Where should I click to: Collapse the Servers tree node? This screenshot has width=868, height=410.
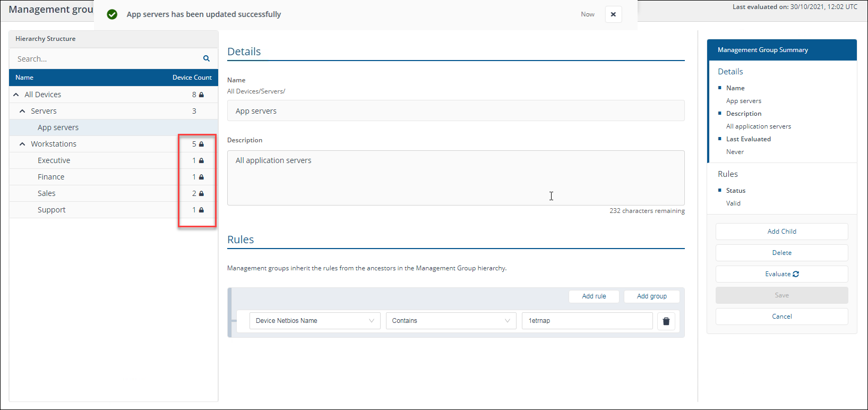(x=22, y=111)
